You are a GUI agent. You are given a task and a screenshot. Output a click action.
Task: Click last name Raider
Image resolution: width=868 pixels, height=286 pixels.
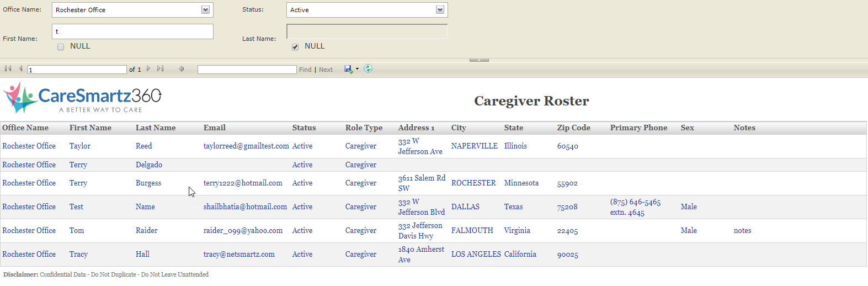tap(147, 230)
